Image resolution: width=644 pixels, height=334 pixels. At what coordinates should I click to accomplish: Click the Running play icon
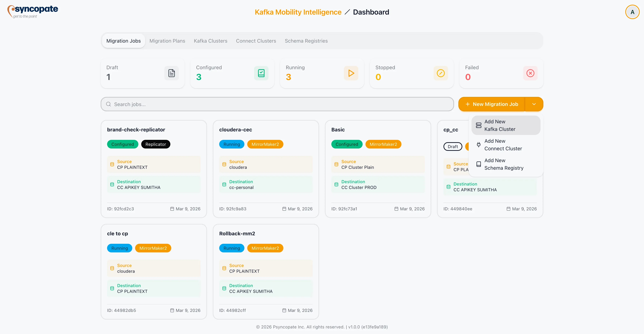pos(351,73)
